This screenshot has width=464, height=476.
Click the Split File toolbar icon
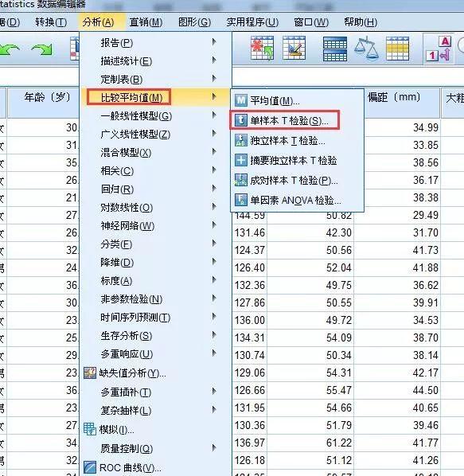click(x=335, y=49)
